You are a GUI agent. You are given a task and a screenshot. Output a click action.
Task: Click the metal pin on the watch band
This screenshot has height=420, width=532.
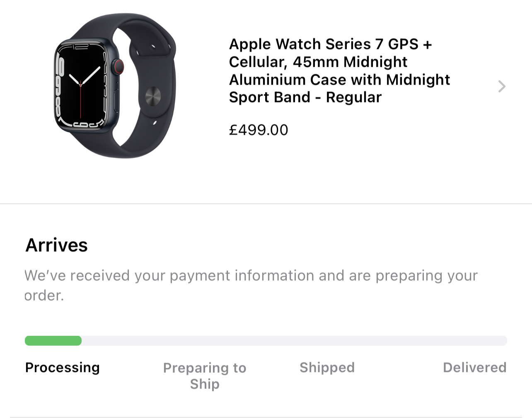click(153, 97)
